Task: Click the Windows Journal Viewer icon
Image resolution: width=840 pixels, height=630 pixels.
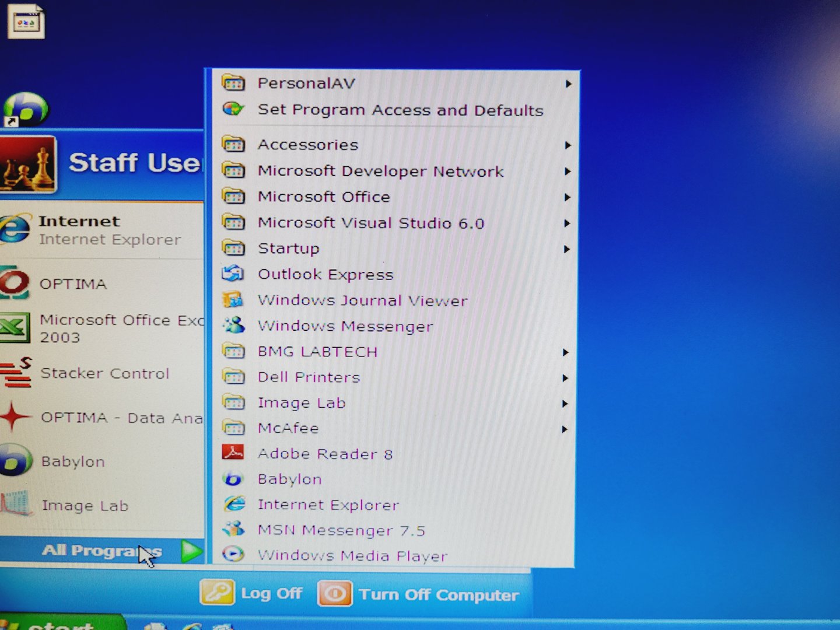Action: coord(233,300)
